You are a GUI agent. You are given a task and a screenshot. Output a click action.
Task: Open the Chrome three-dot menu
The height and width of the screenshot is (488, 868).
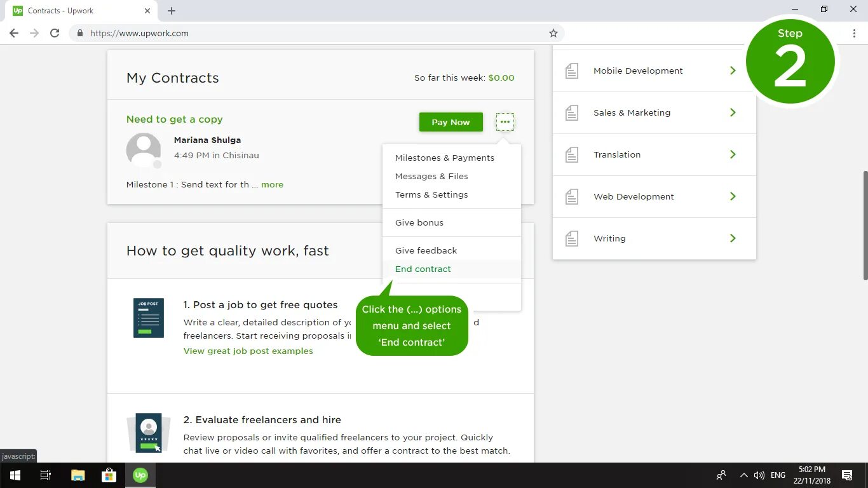pyautogui.click(x=854, y=33)
